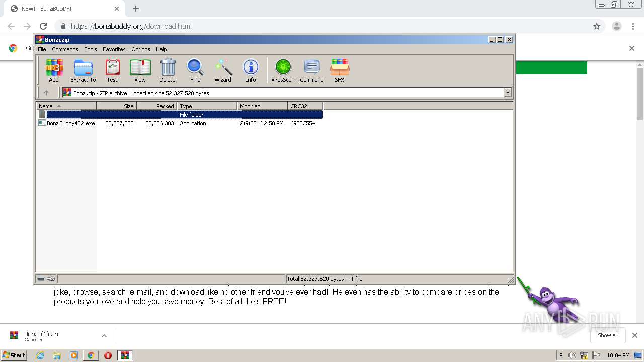Sort files by Modified column
This screenshot has width=644, height=362.
[x=262, y=106]
